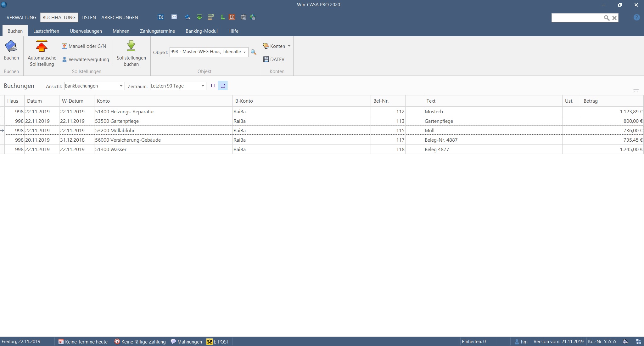Switch to the Lastschriften tab
Image resolution: width=644 pixels, height=346 pixels.
pyautogui.click(x=46, y=31)
